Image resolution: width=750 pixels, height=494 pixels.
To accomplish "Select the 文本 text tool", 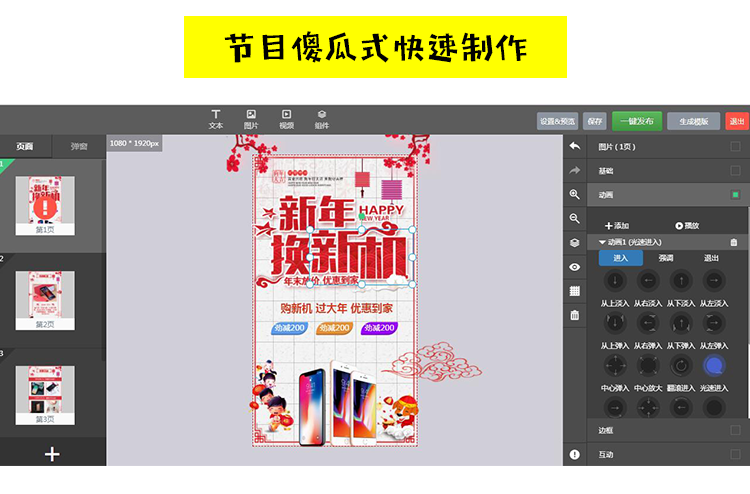I will click(215, 119).
